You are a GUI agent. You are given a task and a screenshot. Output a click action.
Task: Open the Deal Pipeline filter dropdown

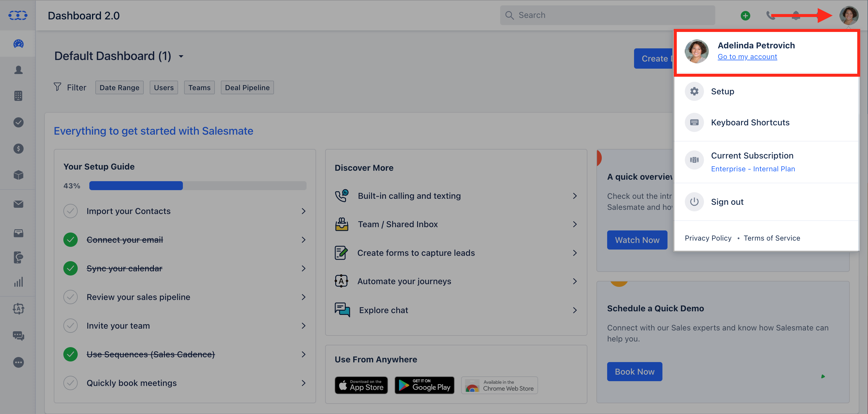[247, 87]
